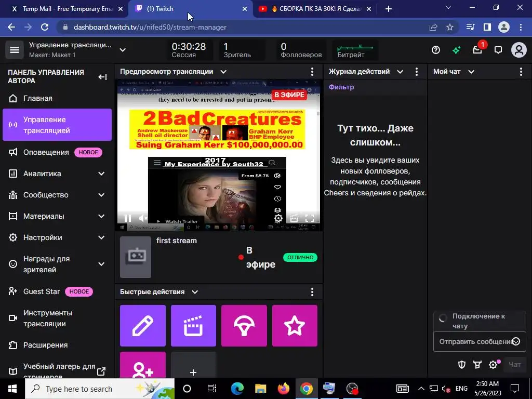Click the chat shield moderation icon
Viewport: 532px width, 399px height.
[462, 365]
